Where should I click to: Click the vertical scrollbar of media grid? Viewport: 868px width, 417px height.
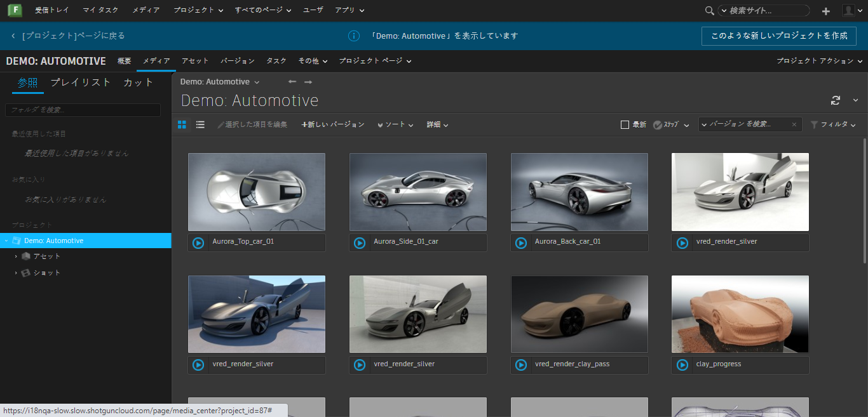(865, 200)
